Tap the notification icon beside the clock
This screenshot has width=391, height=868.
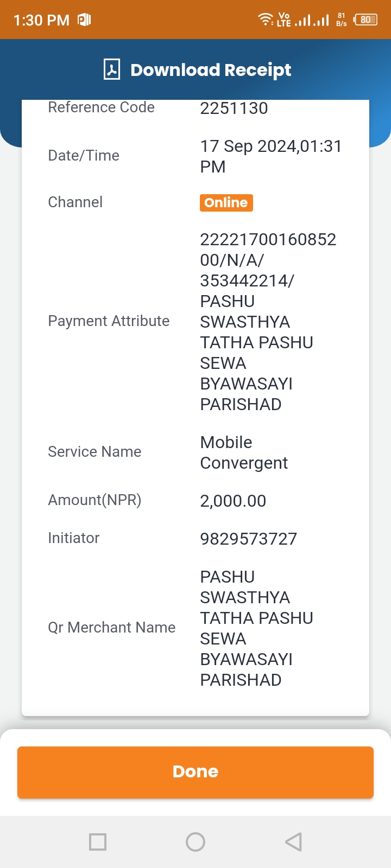(84, 20)
